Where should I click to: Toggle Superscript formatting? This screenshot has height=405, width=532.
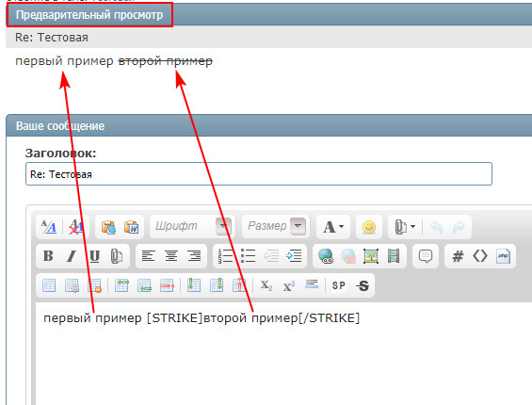click(x=289, y=285)
